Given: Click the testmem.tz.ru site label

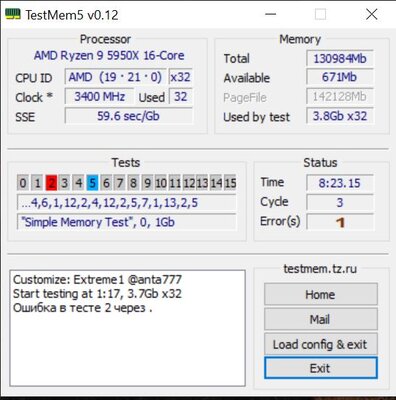Looking at the screenshot, I should 320,269.
